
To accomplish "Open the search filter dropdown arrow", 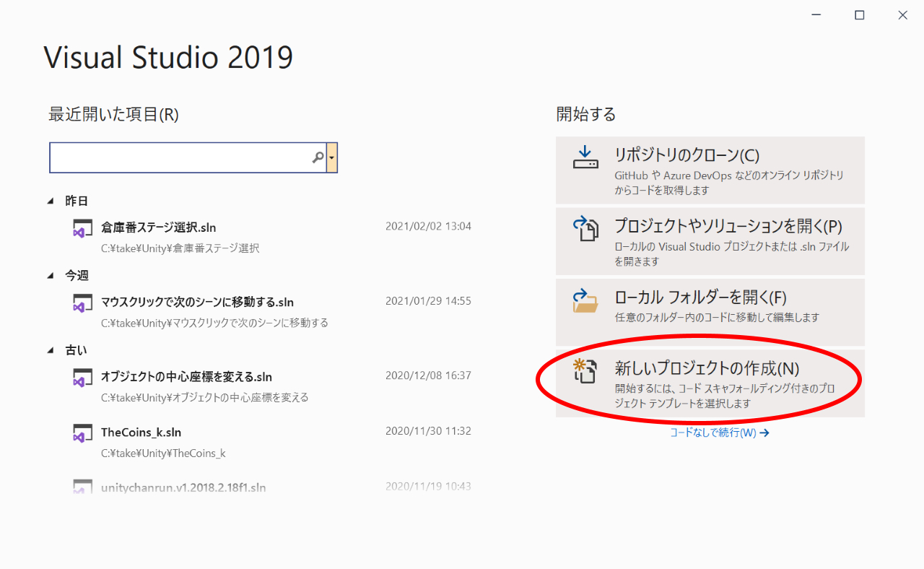I will (333, 157).
